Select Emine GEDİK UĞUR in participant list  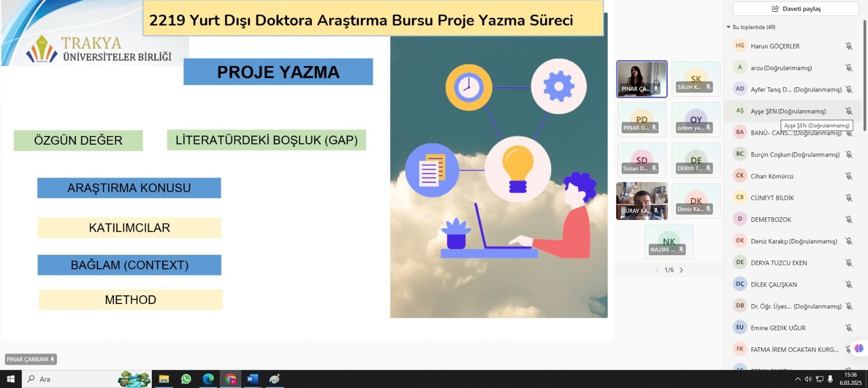pos(778,328)
